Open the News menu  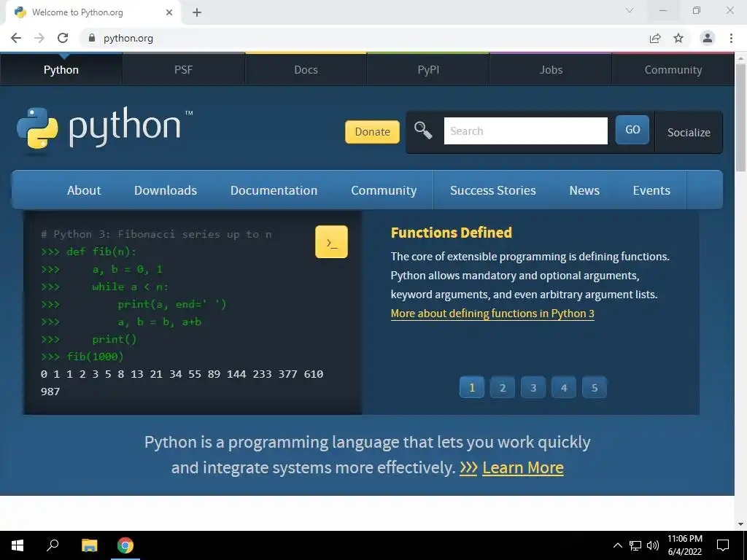point(584,190)
